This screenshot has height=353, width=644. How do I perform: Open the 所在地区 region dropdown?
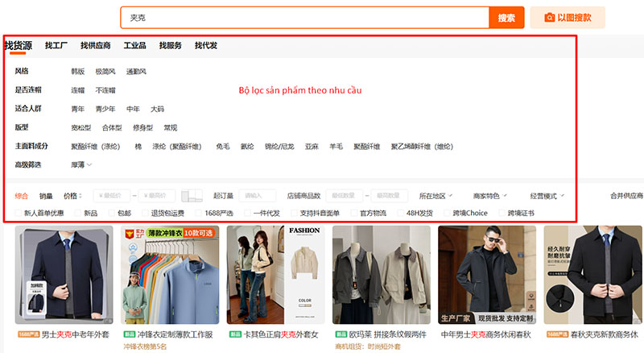click(x=436, y=196)
